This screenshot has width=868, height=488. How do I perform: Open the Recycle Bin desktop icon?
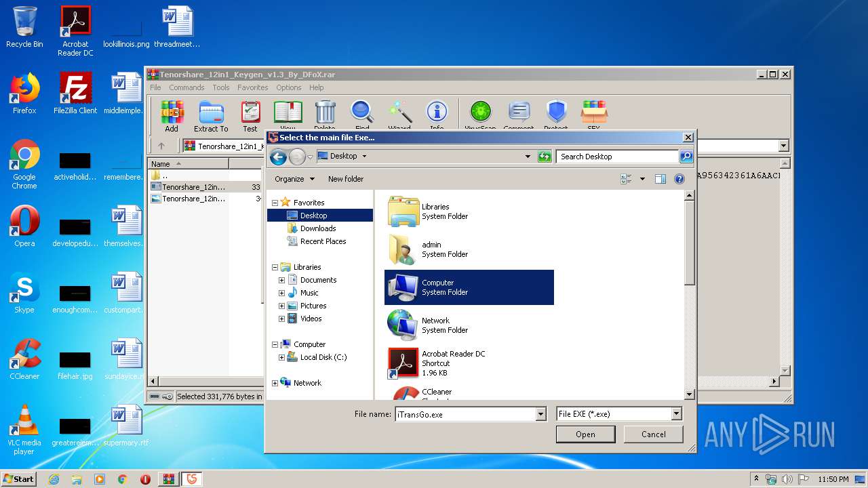24,27
